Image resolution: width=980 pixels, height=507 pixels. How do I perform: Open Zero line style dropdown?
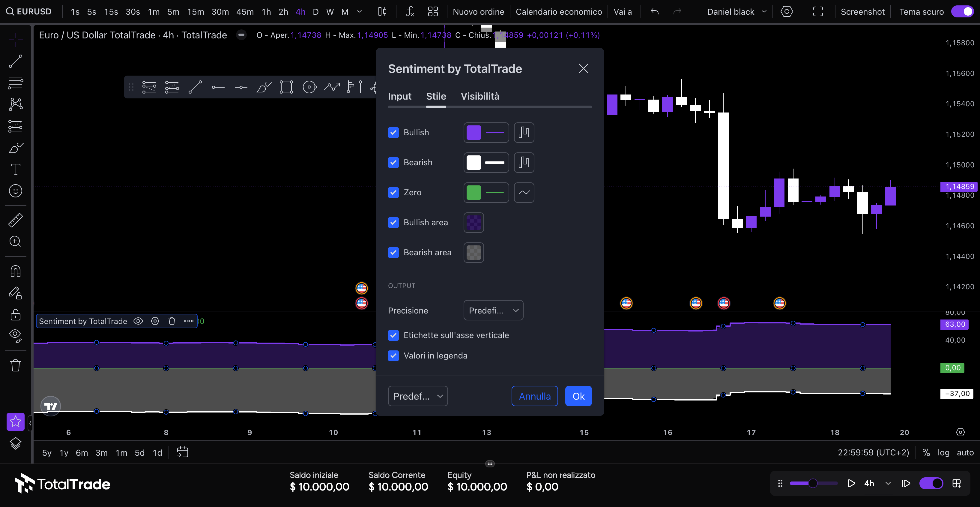(x=524, y=193)
